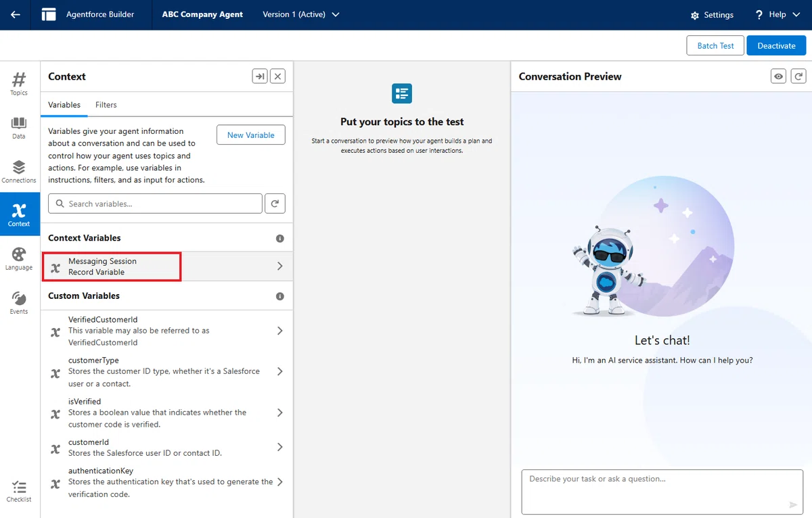Expand the customerType chevron
Image resolution: width=812 pixels, height=518 pixels.
(279, 371)
